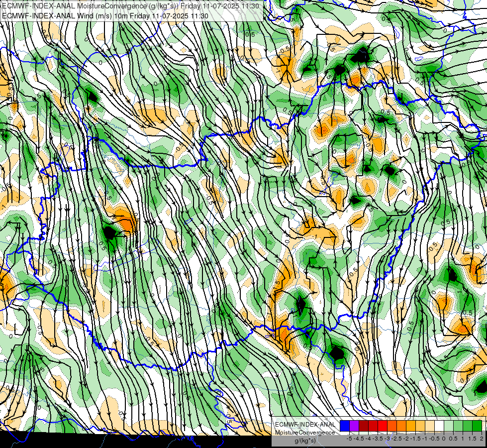487x448 pixels.
Task: Click the -2.5 legend tick label
Action: 396,439
